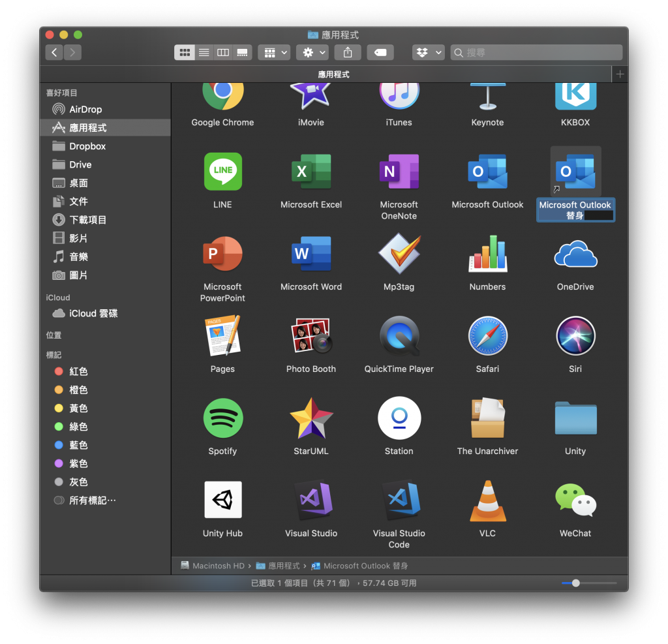Click the StarUML star icon
The height and width of the screenshot is (644, 668).
click(x=311, y=418)
